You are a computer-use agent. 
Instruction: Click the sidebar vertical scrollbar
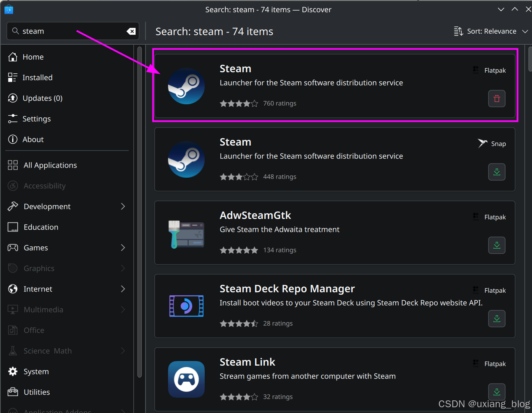pos(140,212)
